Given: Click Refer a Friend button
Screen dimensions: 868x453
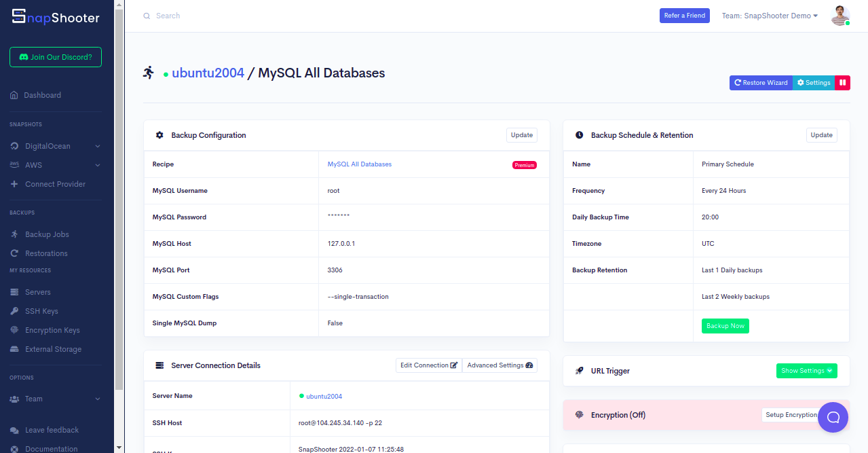Looking at the screenshot, I should [x=685, y=16].
